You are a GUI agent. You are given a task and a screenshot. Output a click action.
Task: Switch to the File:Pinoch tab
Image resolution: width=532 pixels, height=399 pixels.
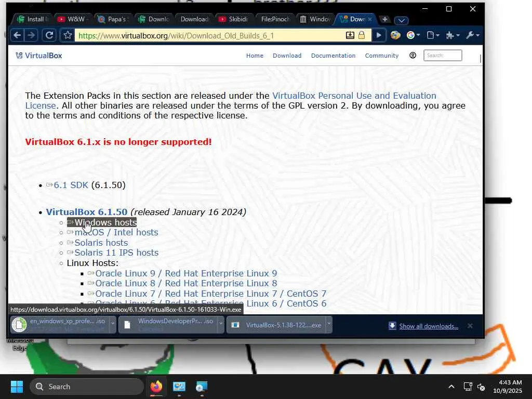click(274, 19)
